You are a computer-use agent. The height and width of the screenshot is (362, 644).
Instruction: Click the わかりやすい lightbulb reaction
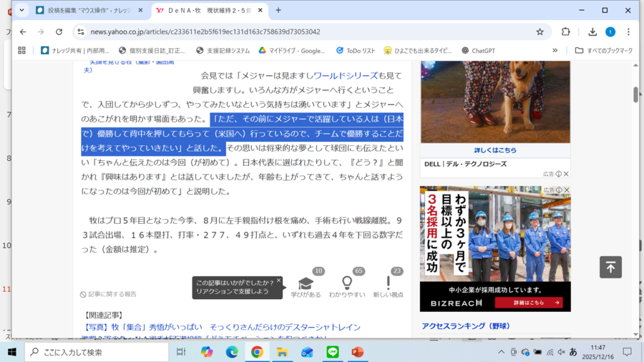coord(347,284)
